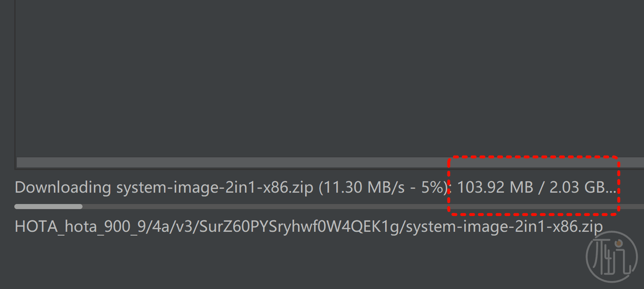Click the 2.03 GB total size text

click(577, 188)
